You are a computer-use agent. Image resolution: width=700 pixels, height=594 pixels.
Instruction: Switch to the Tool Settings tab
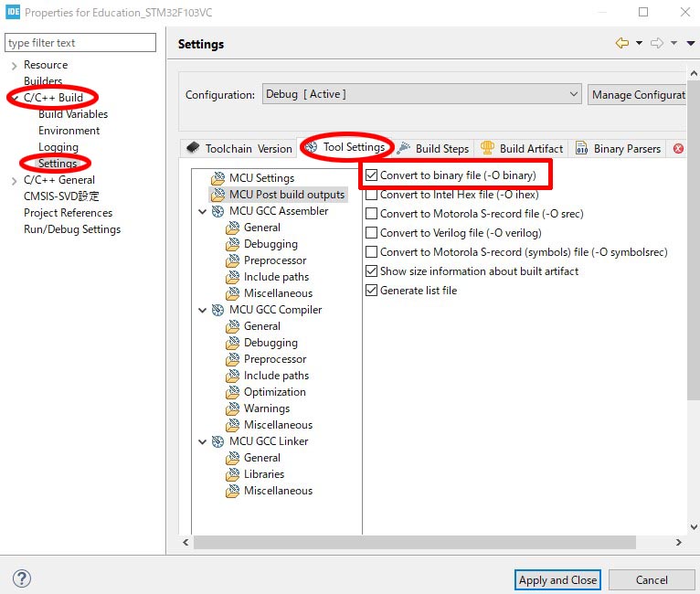point(346,147)
